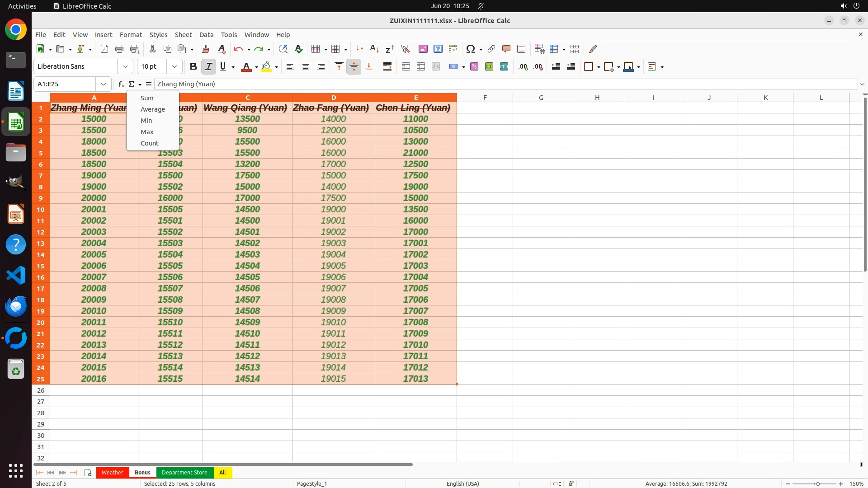The width and height of the screenshot is (868, 488).
Task: Click the column F header
Action: pyautogui.click(x=485, y=98)
